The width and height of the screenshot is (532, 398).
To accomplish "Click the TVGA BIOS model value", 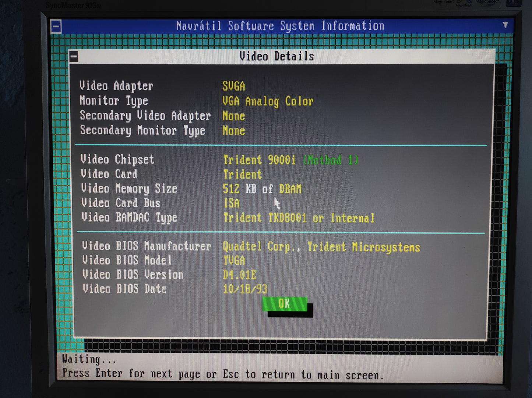I will [x=234, y=261].
